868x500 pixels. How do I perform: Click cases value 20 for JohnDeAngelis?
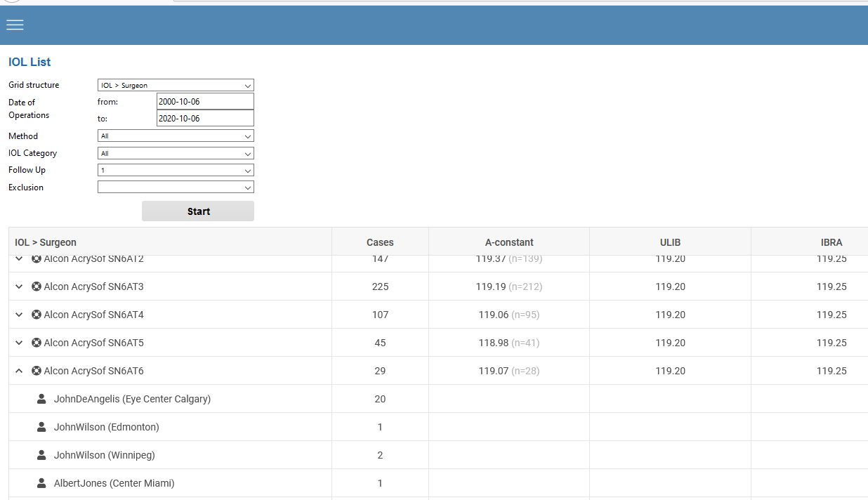click(380, 399)
